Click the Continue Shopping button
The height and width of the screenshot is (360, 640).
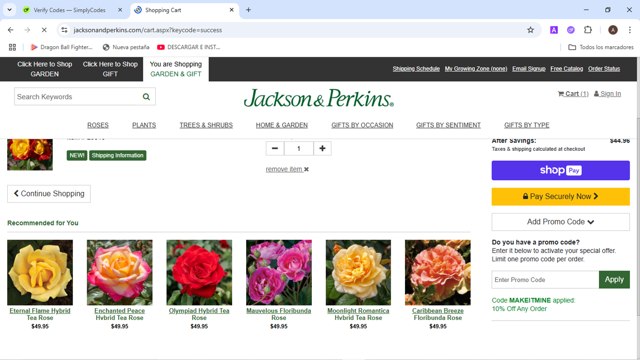(49, 193)
